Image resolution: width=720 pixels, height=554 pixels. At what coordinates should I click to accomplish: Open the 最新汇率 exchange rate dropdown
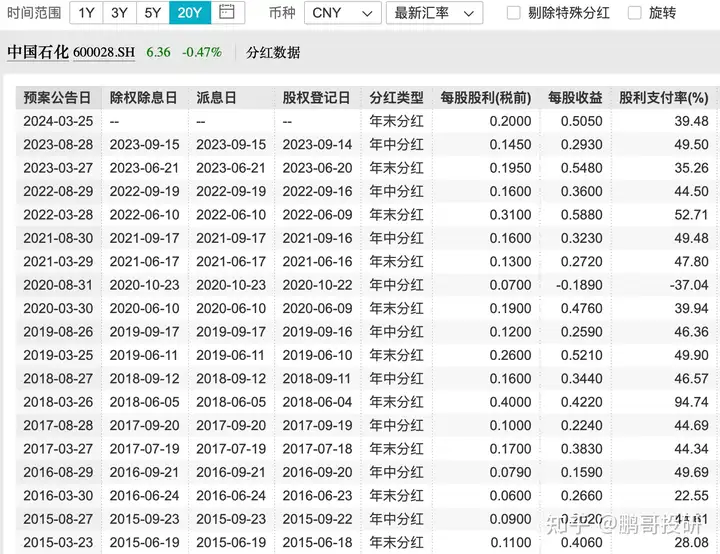[434, 13]
